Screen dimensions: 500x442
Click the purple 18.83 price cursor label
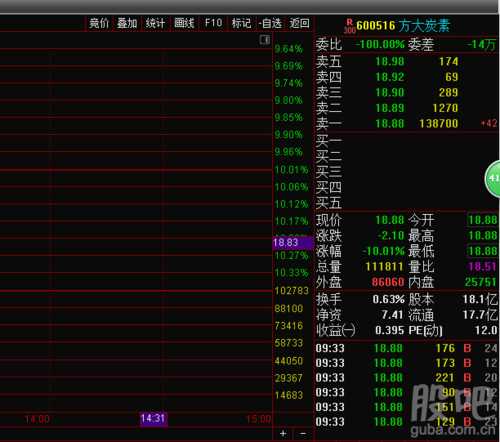[x=293, y=243]
